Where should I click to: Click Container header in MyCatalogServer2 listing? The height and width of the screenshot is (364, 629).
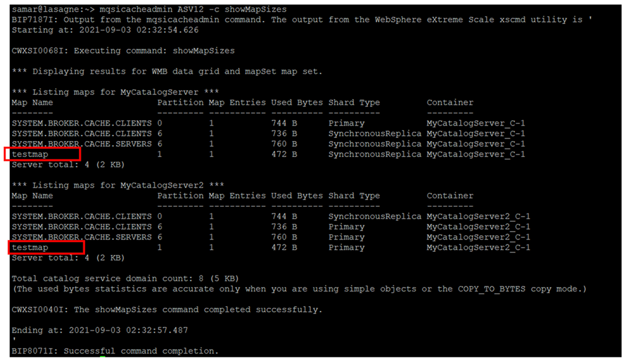pyautogui.click(x=450, y=196)
